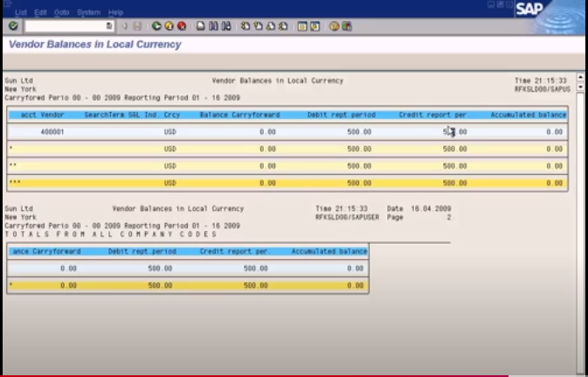The height and width of the screenshot is (377, 588).
Task: Click the Previous Page icon
Action: [258, 26]
